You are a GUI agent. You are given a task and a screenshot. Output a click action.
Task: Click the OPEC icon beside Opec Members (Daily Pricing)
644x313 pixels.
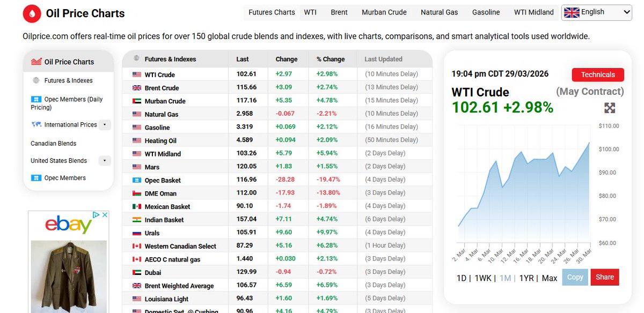(x=36, y=99)
